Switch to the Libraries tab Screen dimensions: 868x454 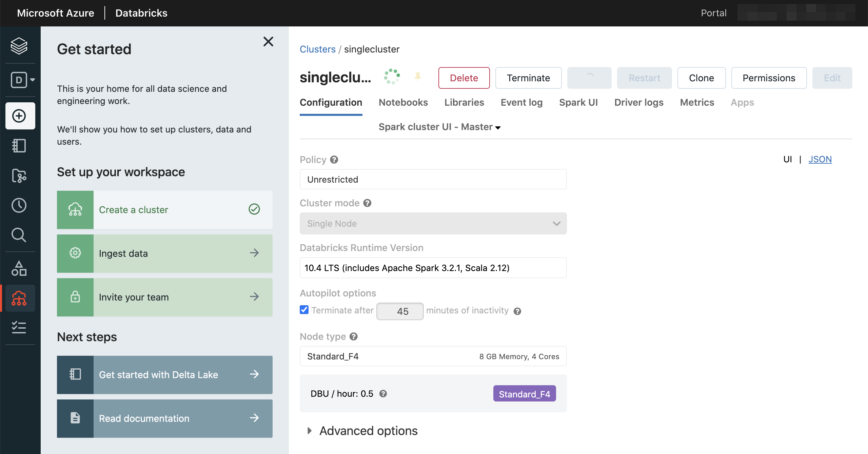[x=464, y=102]
